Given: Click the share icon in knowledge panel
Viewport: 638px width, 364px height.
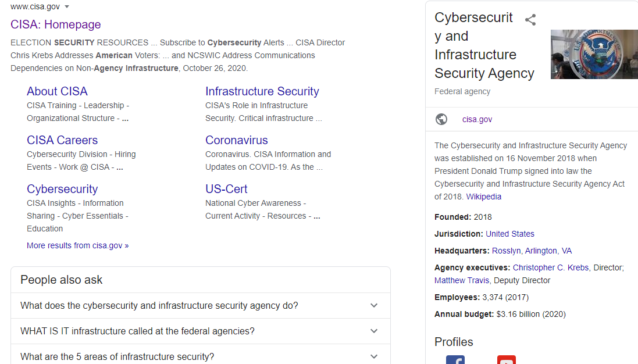Looking at the screenshot, I should point(530,20).
